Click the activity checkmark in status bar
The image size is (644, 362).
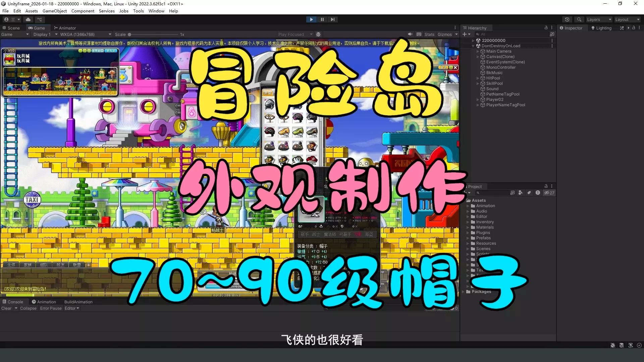point(639,345)
